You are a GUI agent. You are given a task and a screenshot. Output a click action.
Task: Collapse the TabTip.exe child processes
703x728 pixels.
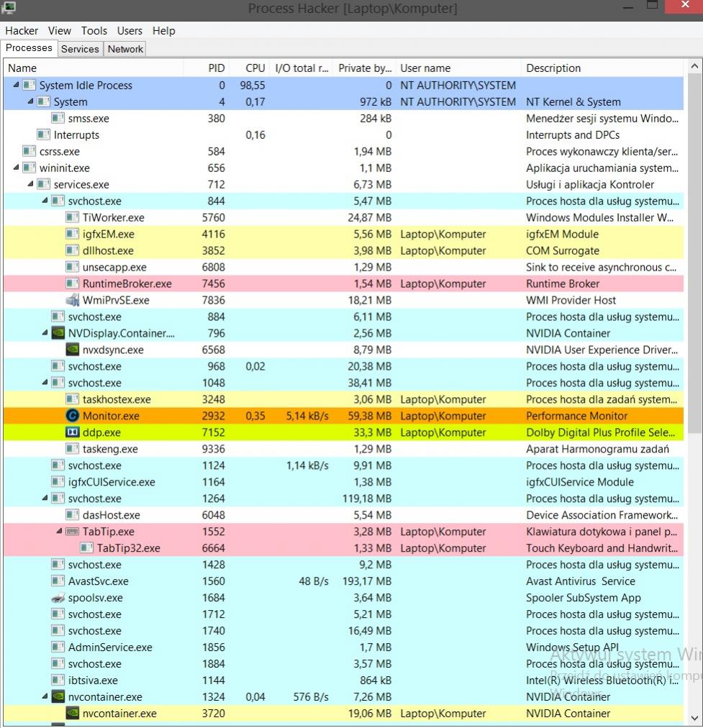click(59, 532)
